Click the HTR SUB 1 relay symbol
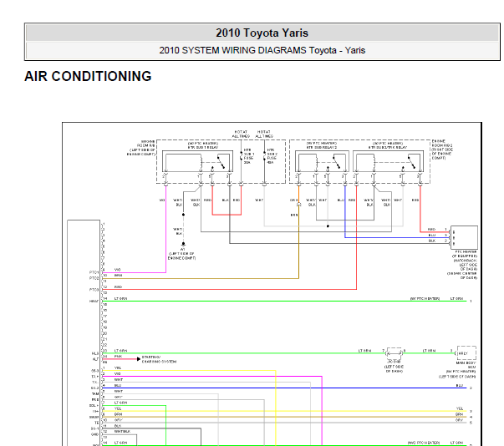This screenshot has width=504, height=446. click(197, 161)
